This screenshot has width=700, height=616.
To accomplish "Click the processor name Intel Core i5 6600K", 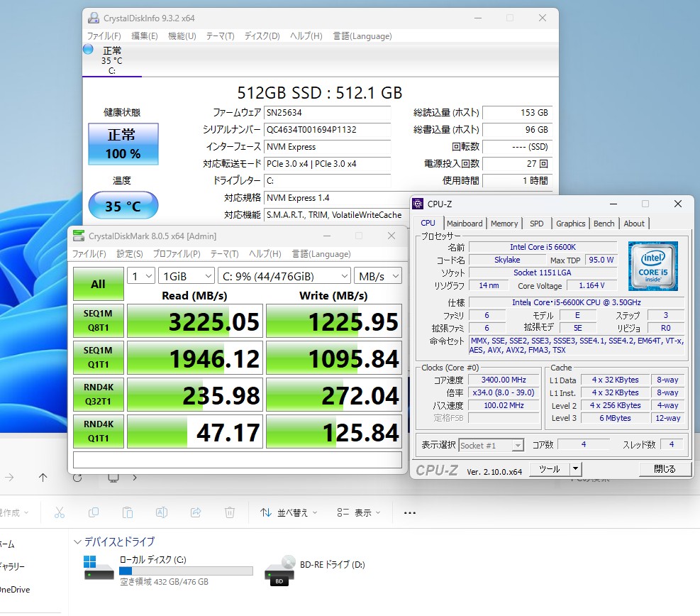I will click(543, 247).
